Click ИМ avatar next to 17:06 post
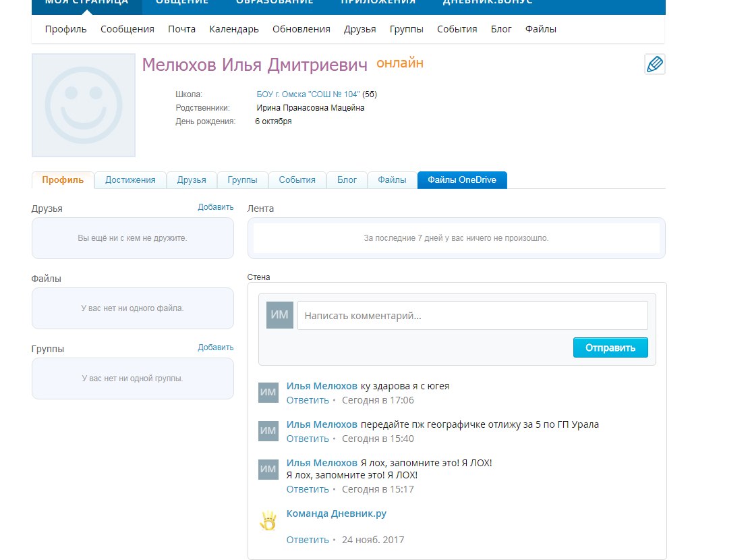748x560 pixels. coord(268,393)
